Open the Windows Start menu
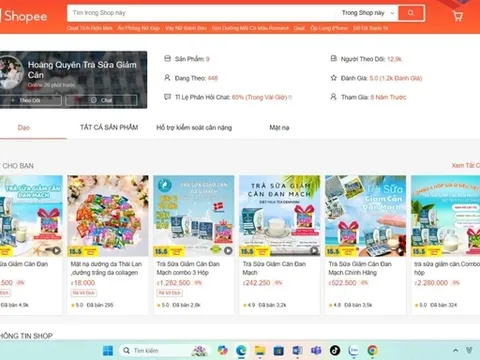 (108, 350)
